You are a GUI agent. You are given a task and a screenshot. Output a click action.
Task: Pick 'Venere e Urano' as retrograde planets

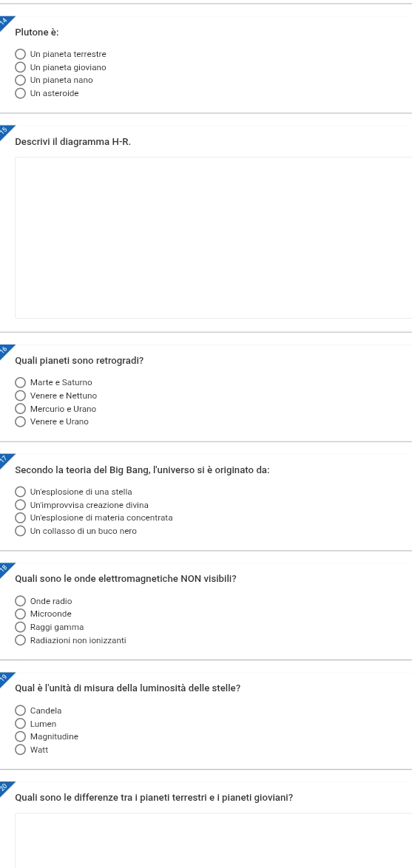tap(21, 422)
